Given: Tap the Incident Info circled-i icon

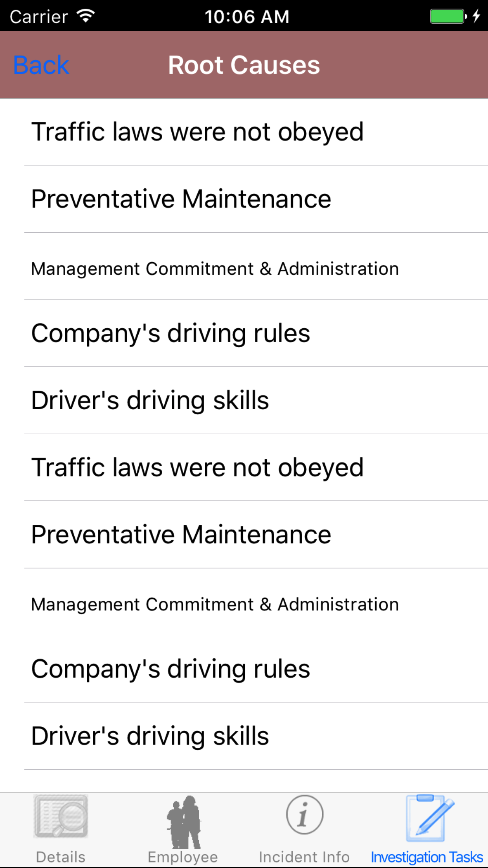Looking at the screenshot, I should coord(305,815).
